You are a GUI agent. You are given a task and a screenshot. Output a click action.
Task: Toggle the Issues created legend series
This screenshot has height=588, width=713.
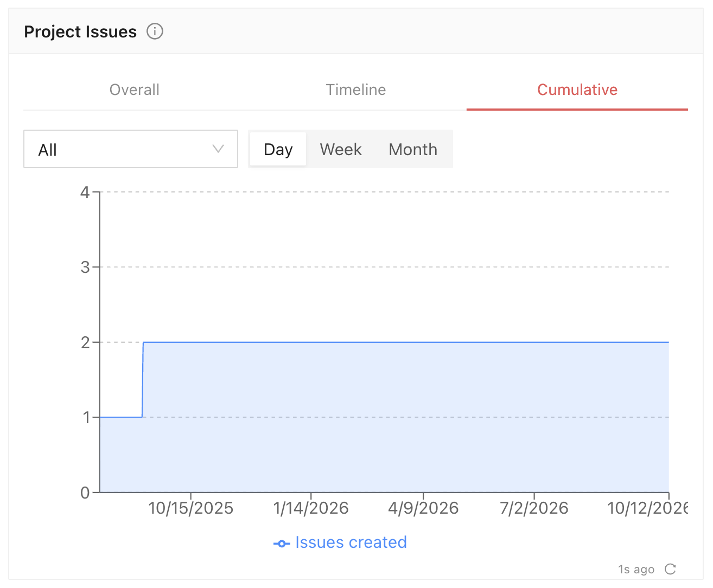pyautogui.click(x=340, y=542)
